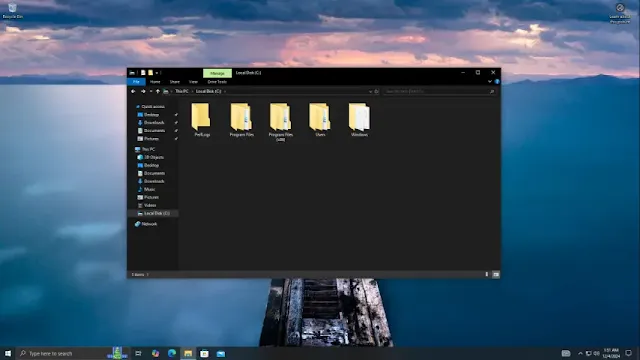The image size is (640, 360).
Task: Focus the Search Local Disk (C:) field
Action: pyautogui.click(x=439, y=91)
